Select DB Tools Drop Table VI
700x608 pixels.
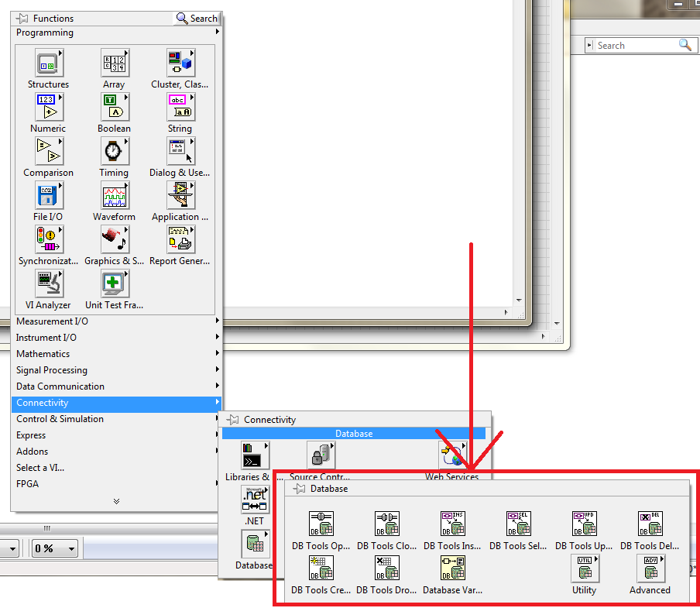[387, 568]
